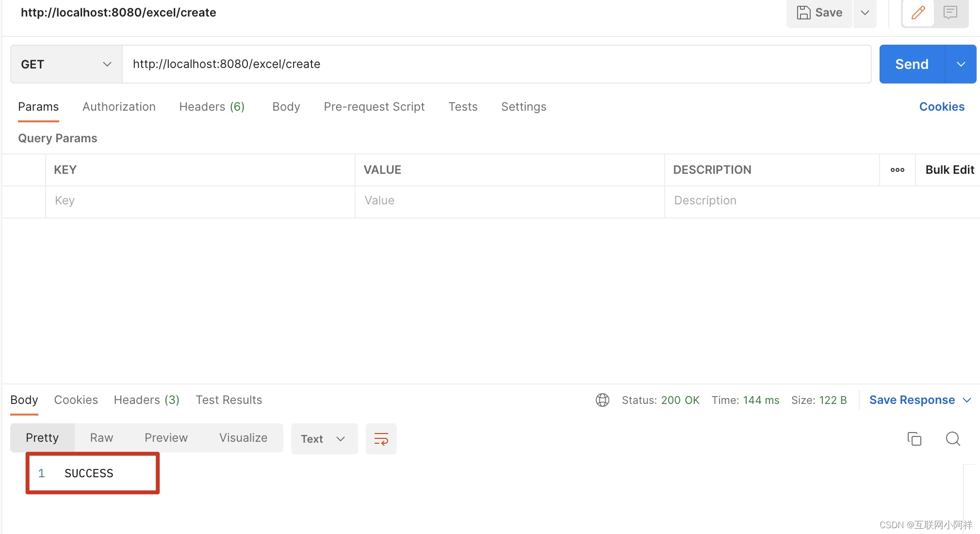Image resolution: width=980 pixels, height=534 pixels.
Task: Click the globe icon in response status bar
Action: (602, 400)
